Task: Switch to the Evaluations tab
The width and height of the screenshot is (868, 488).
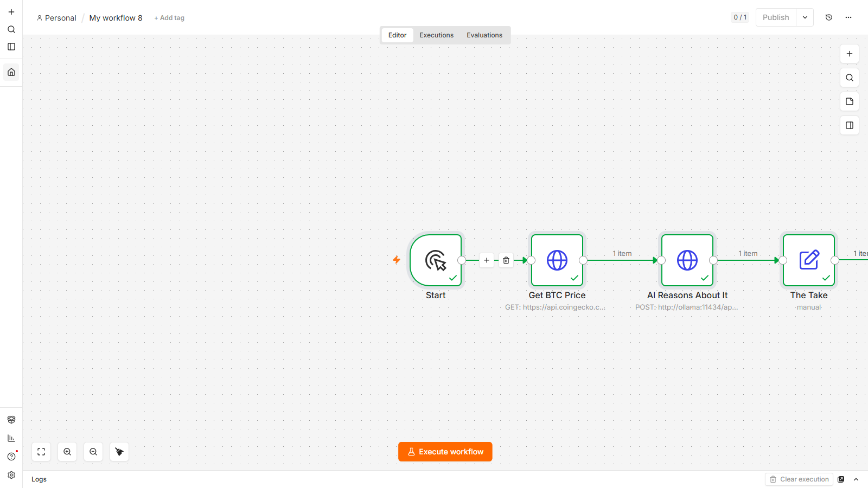Action: point(484,35)
